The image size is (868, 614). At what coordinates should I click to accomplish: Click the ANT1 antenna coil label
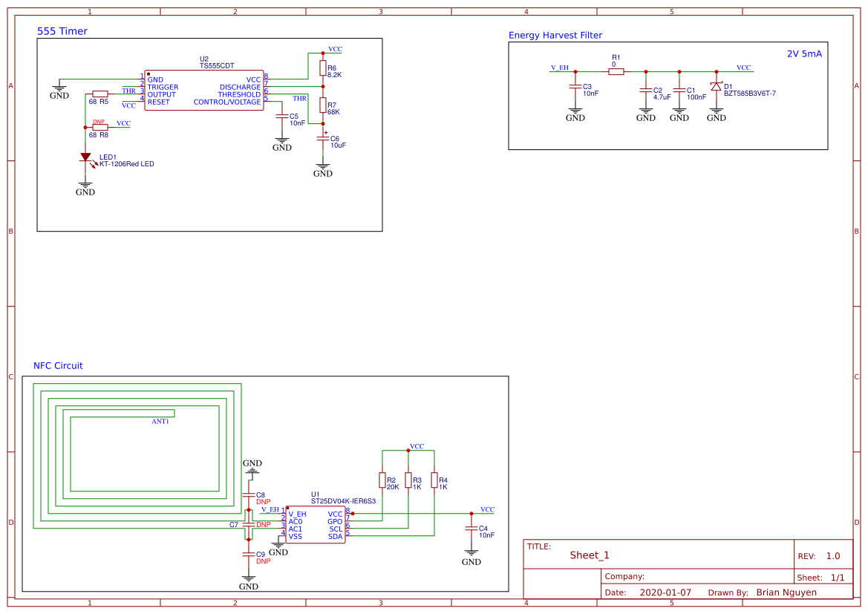click(160, 422)
